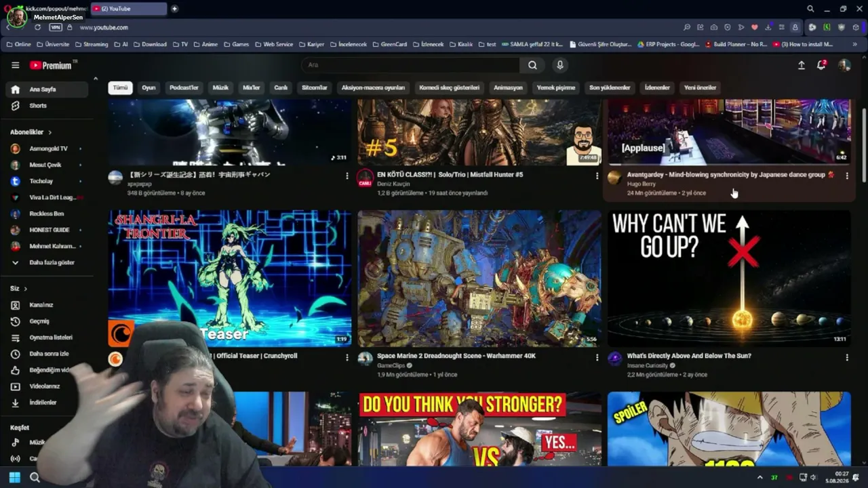Go to Ana Sayfa in the sidebar
Screen dimensions: 868x488
(x=47, y=89)
